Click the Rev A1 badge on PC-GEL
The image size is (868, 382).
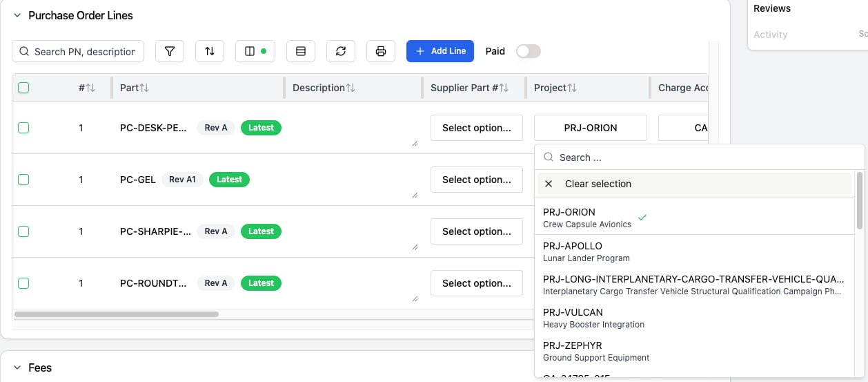pos(182,180)
